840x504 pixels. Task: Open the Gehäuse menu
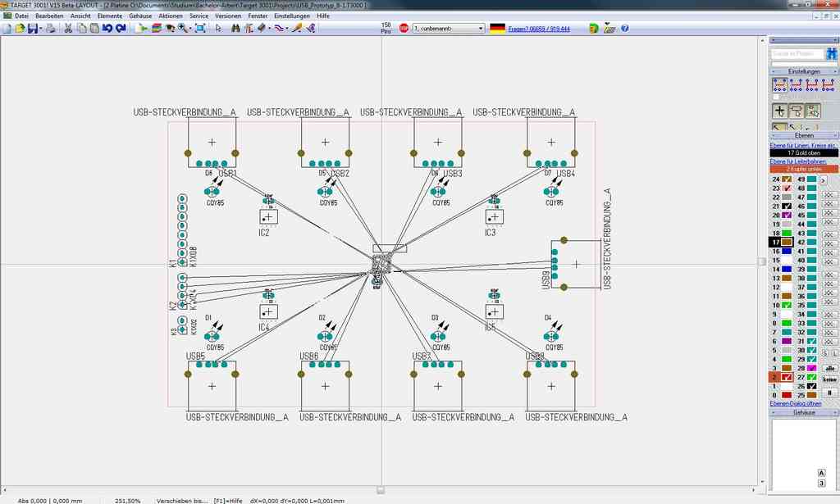[x=140, y=16]
